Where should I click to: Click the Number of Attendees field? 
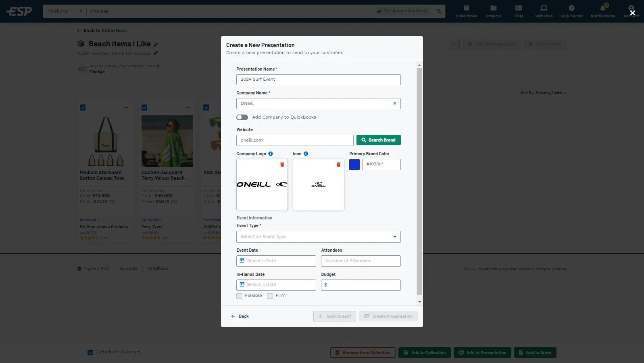click(361, 261)
